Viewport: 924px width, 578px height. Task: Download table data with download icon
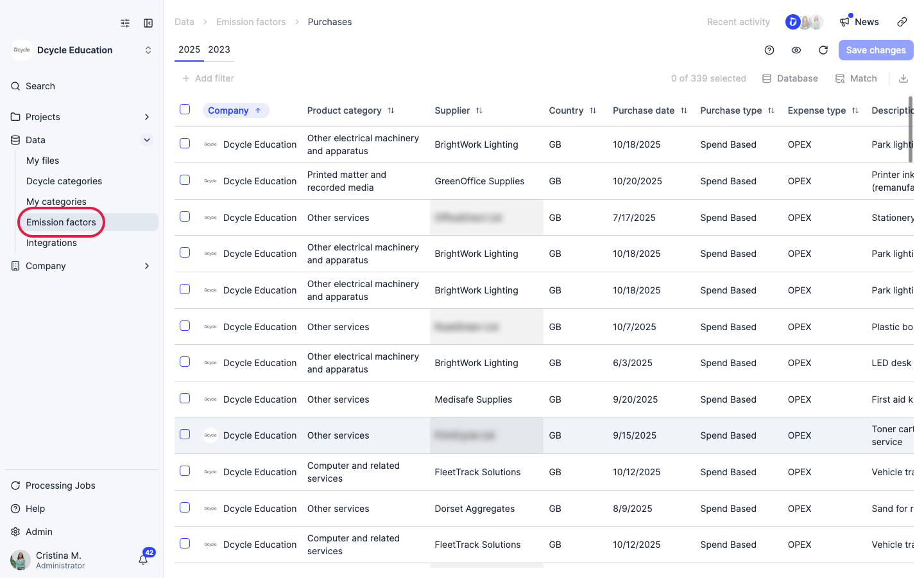[903, 78]
